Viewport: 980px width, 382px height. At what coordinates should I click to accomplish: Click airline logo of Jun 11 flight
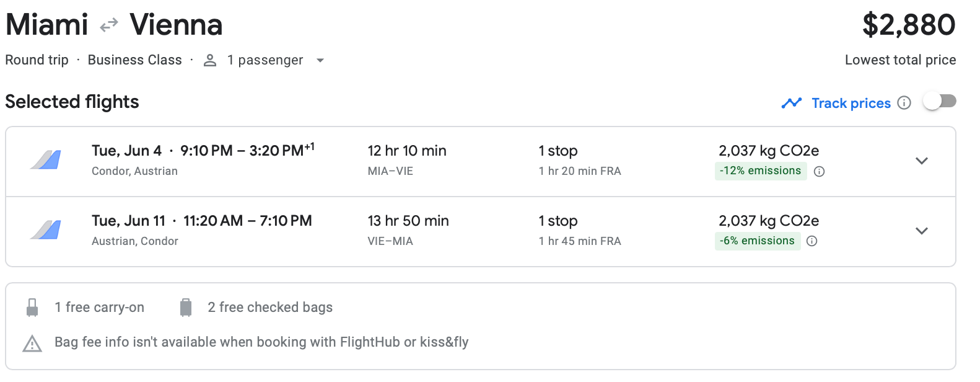pyautogui.click(x=46, y=230)
